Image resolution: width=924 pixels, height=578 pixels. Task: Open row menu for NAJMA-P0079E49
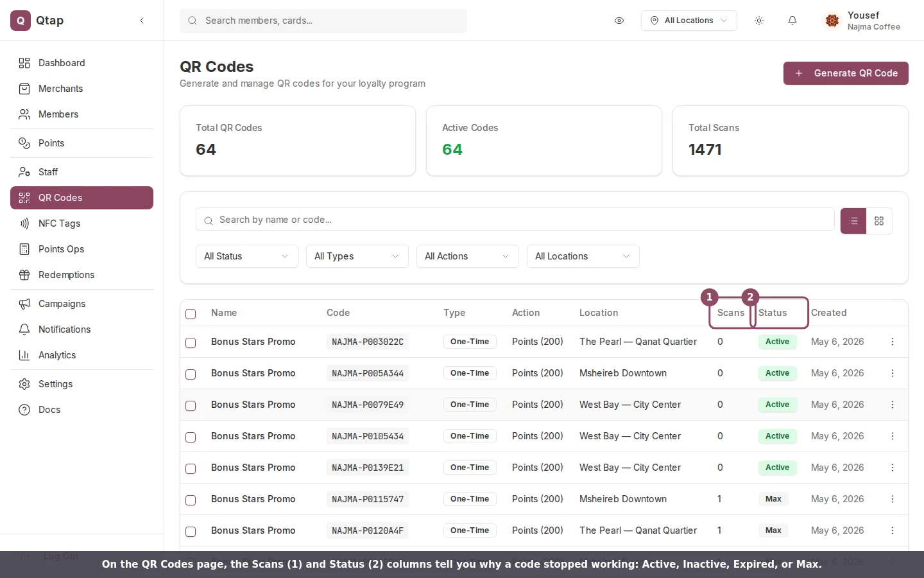pos(893,405)
